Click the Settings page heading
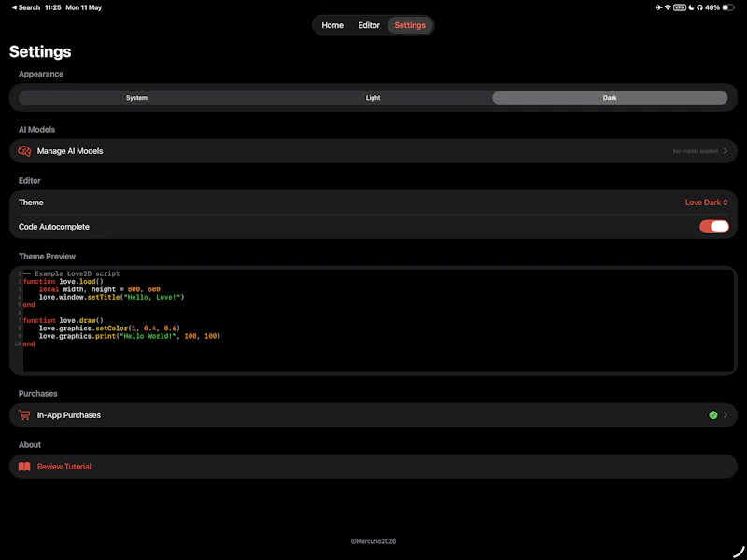This screenshot has width=747, height=560. (40, 51)
